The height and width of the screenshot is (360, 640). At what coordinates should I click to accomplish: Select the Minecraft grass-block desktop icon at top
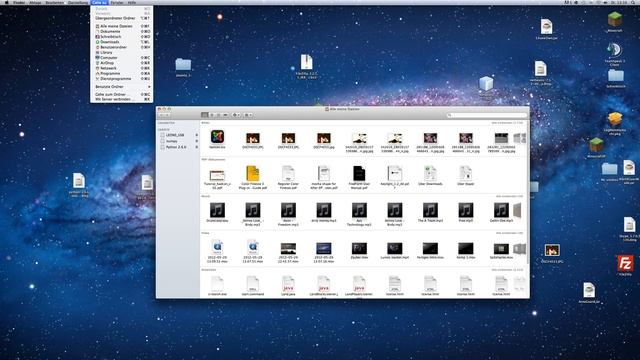coord(615,19)
